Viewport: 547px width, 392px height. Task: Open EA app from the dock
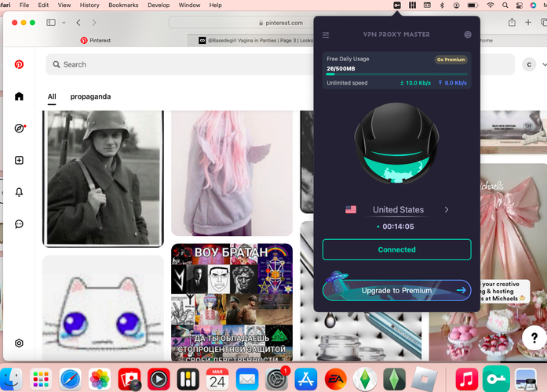pyautogui.click(x=336, y=379)
